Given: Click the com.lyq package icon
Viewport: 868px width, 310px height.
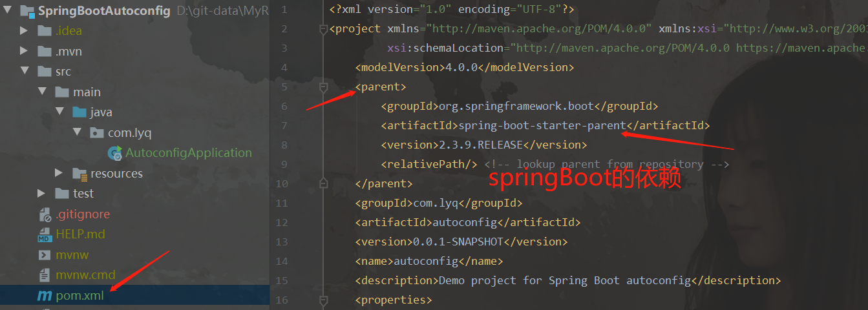Looking at the screenshot, I should click(97, 132).
